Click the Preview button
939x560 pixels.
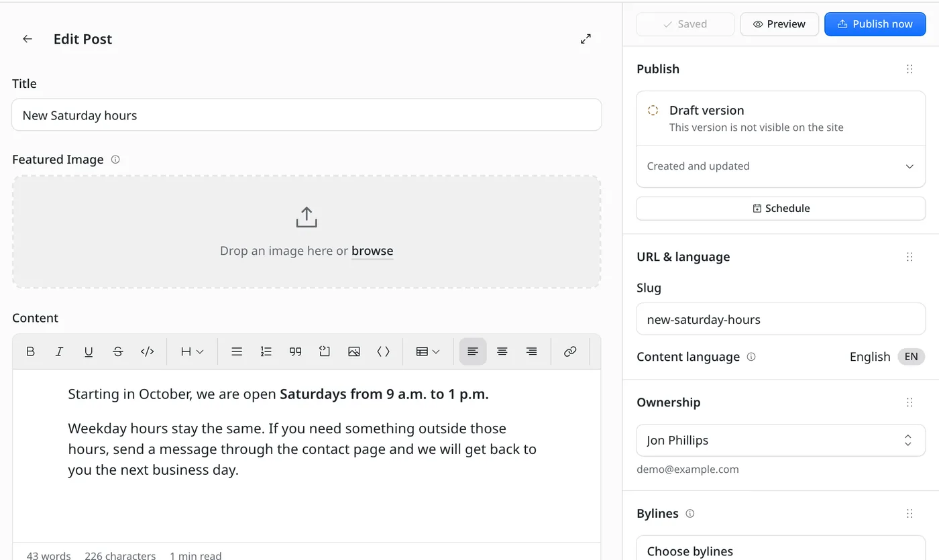(779, 24)
